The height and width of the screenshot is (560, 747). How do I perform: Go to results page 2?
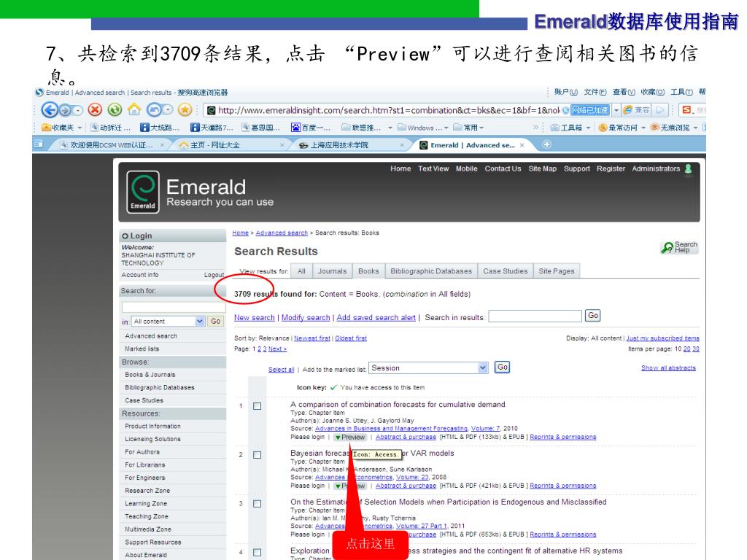(x=260, y=349)
